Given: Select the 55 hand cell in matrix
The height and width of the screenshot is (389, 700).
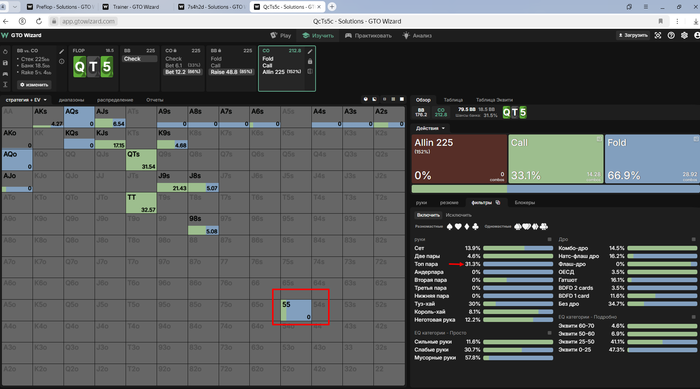Looking at the screenshot, I should click(296, 310).
